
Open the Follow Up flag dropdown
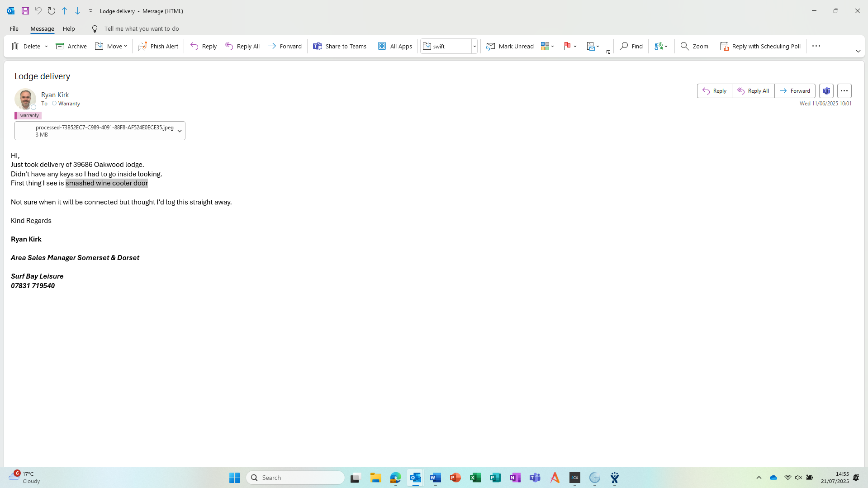[x=575, y=46]
